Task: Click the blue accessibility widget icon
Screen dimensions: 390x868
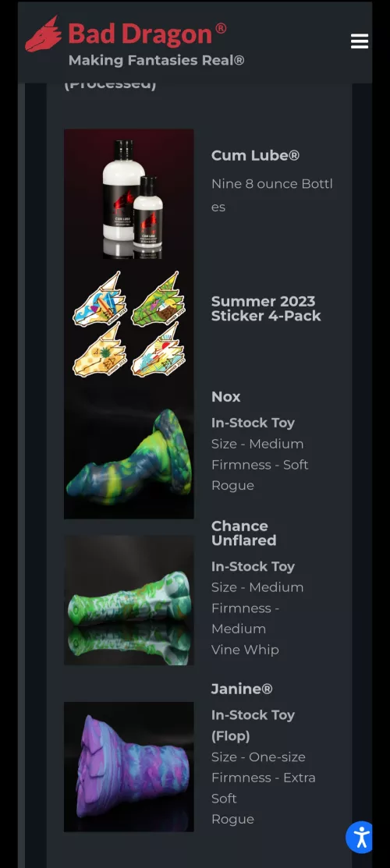Action: coord(361,837)
